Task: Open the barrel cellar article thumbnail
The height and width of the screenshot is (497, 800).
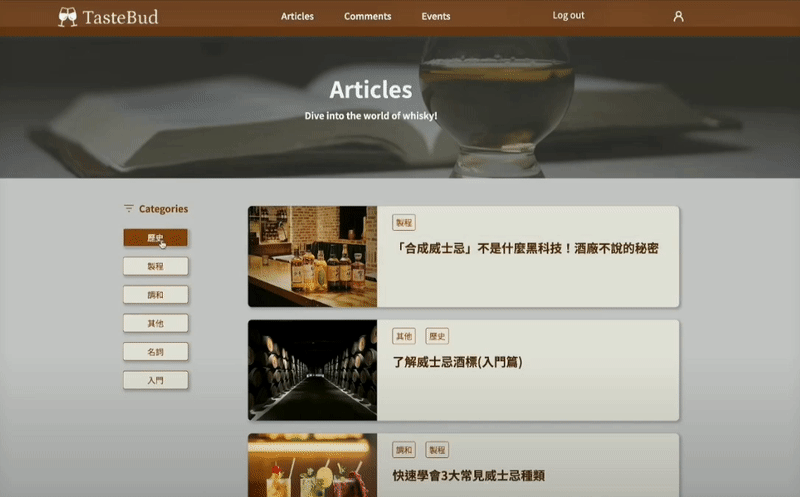Action: [x=312, y=370]
